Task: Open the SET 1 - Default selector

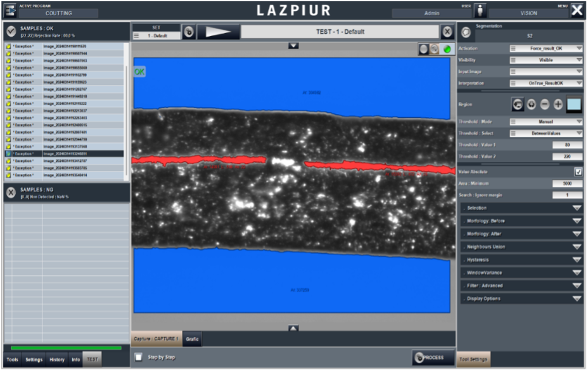Action: click(157, 36)
